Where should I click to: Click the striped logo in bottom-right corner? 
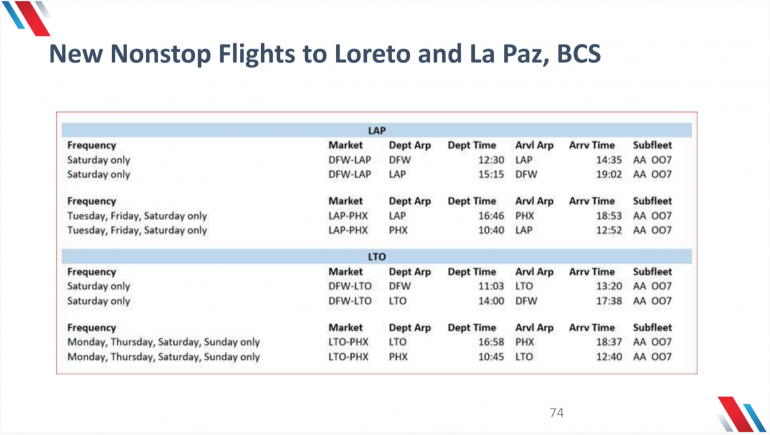[742, 414]
